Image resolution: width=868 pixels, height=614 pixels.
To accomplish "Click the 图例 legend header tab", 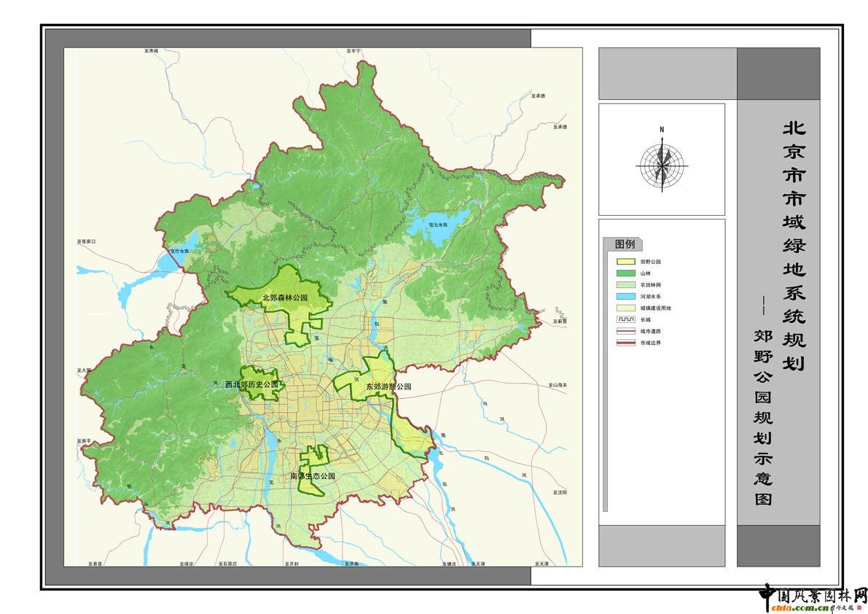I will (x=624, y=244).
